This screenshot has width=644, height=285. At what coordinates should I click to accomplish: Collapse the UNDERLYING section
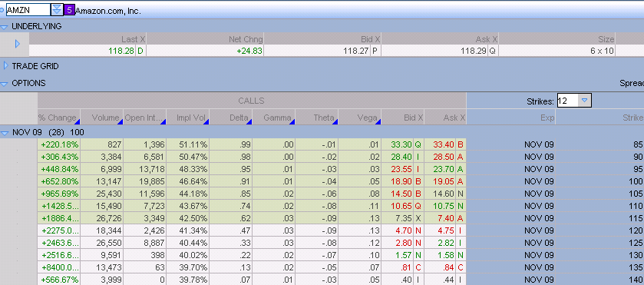pyautogui.click(x=5, y=27)
